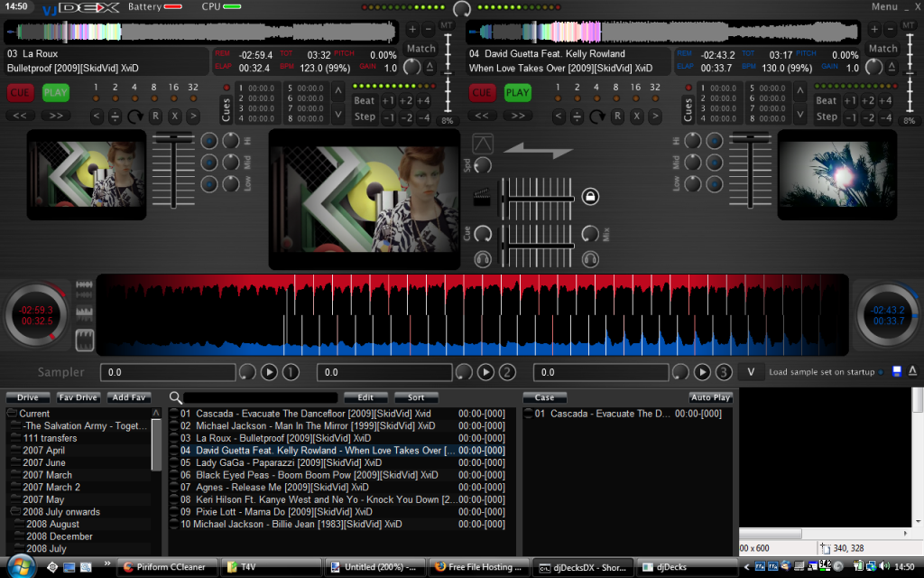The image size is (924, 578).
Task: Click the left deck PLAY button
Action: pos(55,93)
